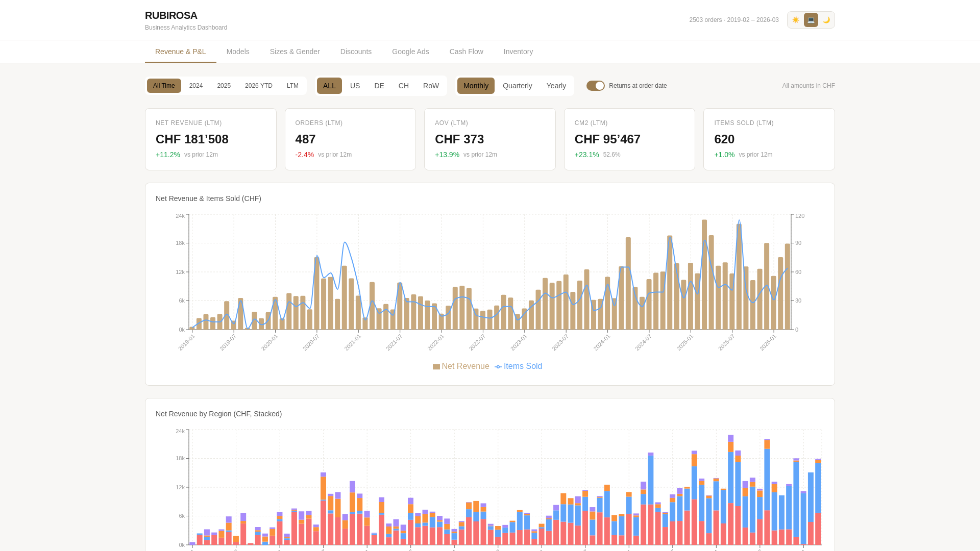Switch to the Inventory tab
Screen dimensions: 980x551
tap(518, 52)
